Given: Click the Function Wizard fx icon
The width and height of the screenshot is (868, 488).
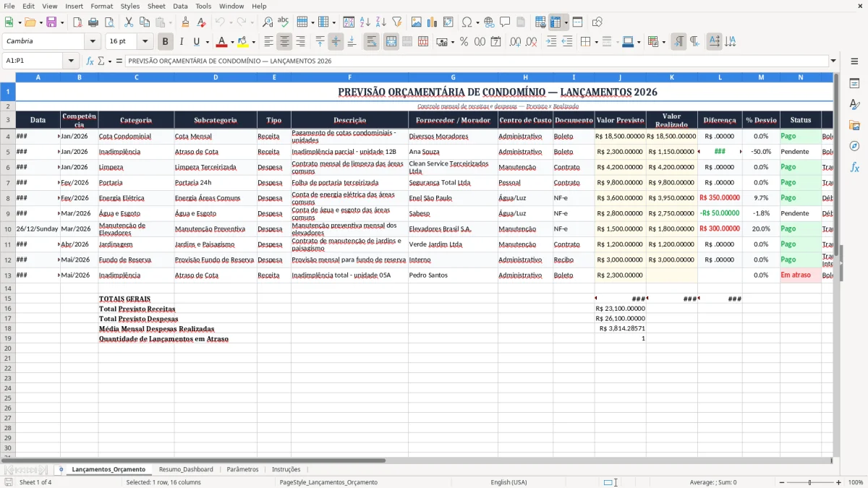Looking at the screenshot, I should coord(90,61).
